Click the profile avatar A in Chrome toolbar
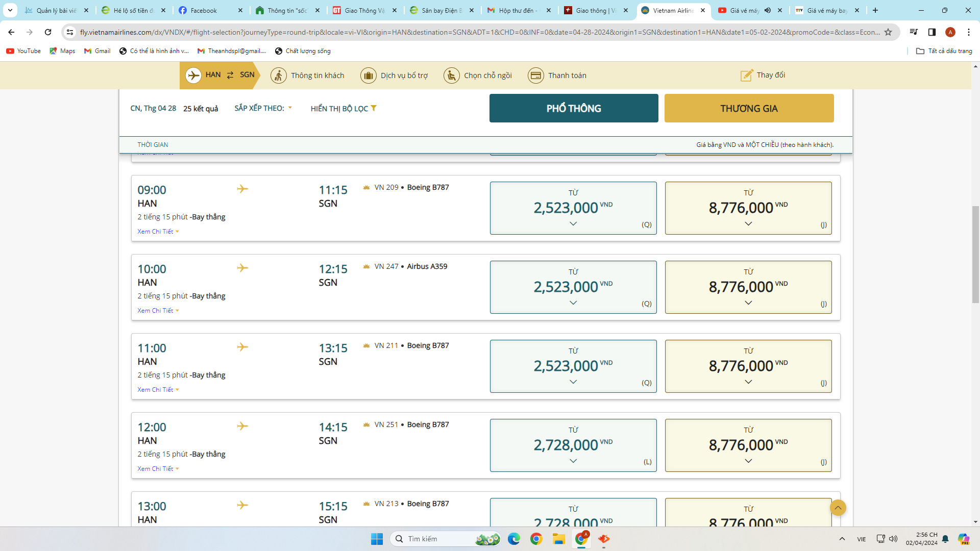980x551 pixels. [950, 32]
